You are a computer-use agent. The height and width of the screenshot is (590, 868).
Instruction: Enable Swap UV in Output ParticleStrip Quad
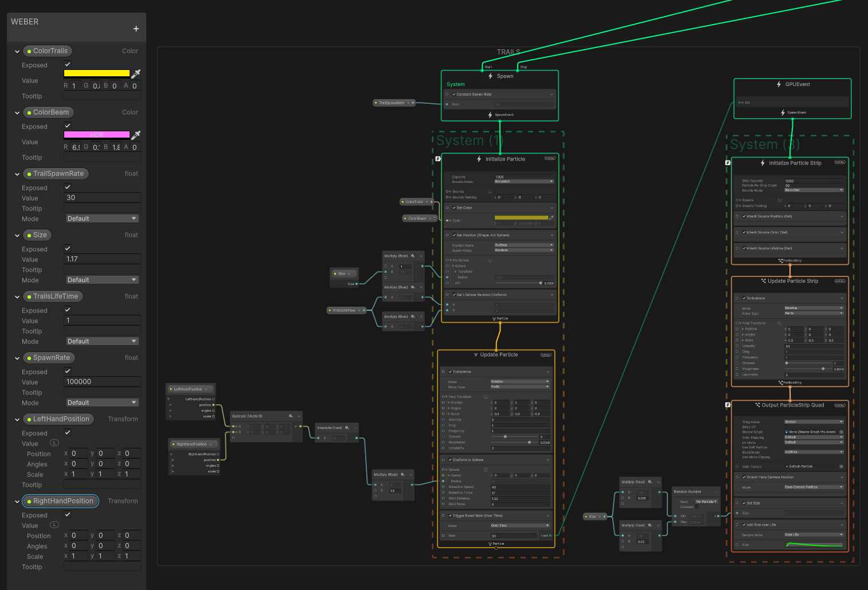(786, 427)
